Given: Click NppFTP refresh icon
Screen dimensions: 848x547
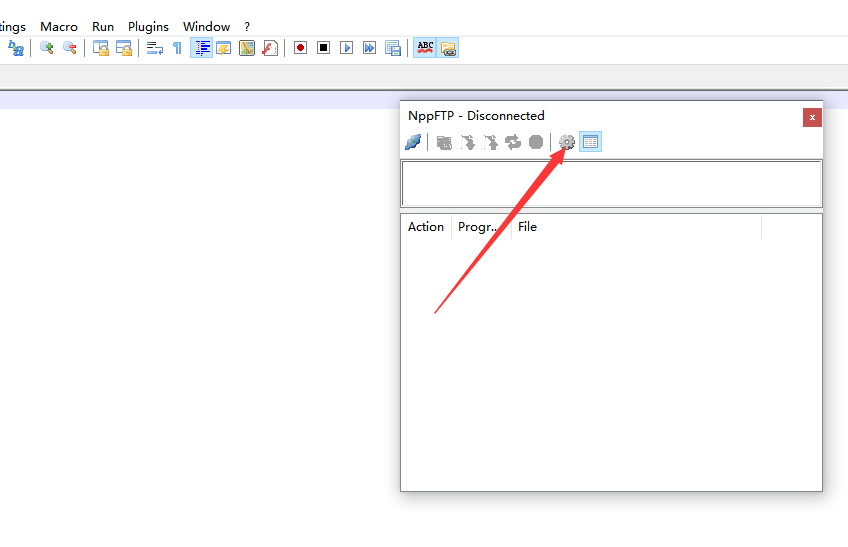Looking at the screenshot, I should tap(513, 142).
